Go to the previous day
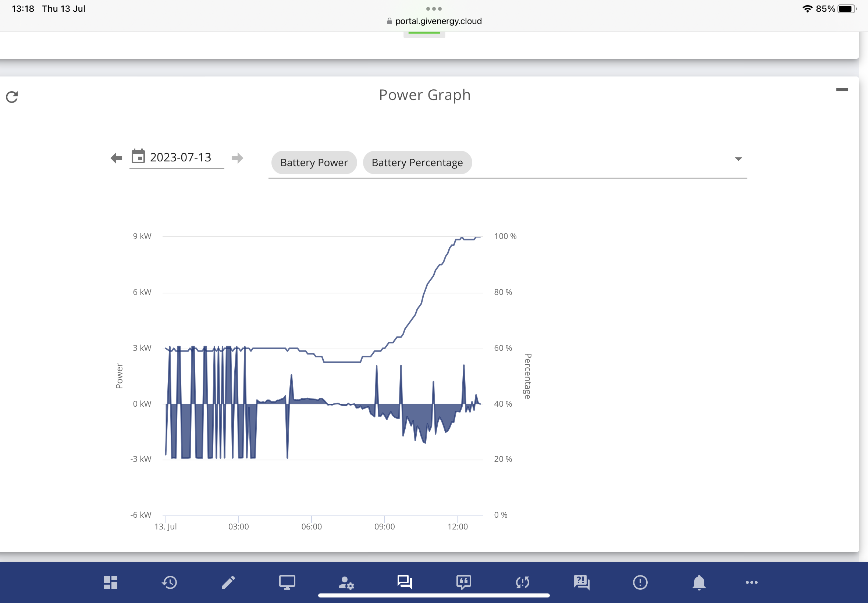868x603 pixels. point(116,158)
